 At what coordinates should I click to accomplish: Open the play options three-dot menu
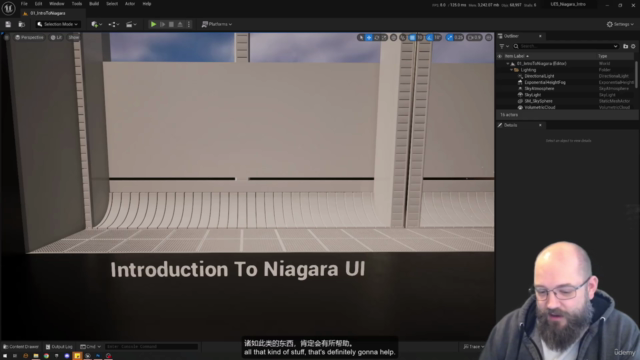tap(189, 24)
